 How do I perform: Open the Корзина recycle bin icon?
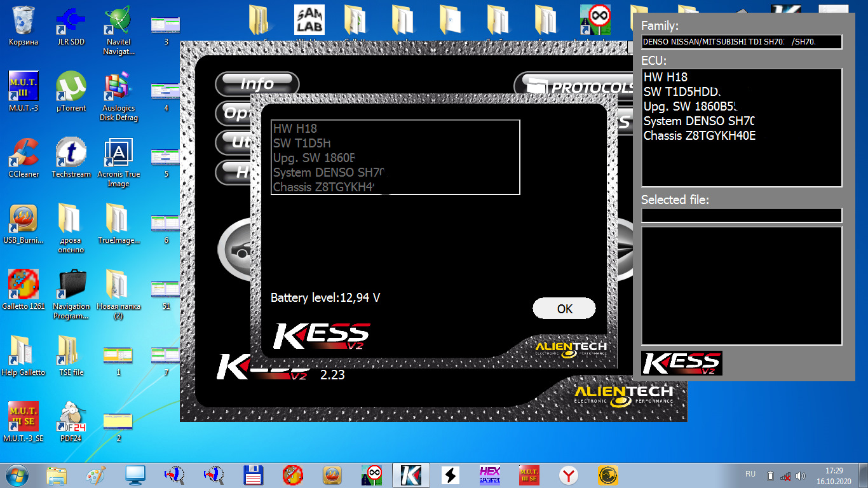pos(24,26)
